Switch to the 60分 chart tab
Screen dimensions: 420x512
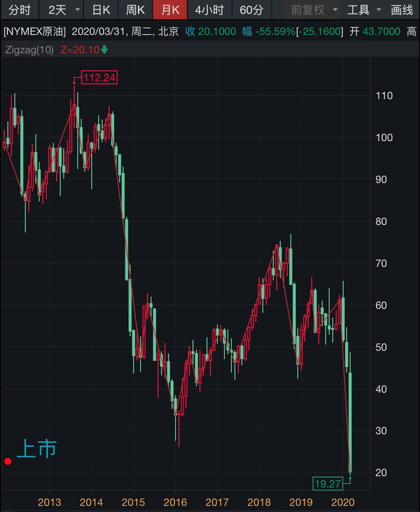251,10
